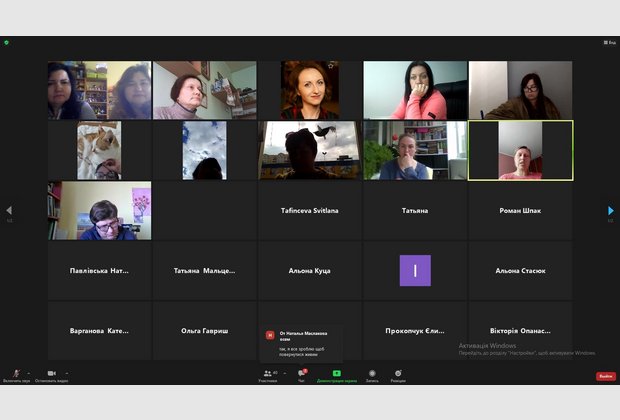Open the chat message notification from Наталья
Image resolution: width=620 pixels, height=420 pixels.
tap(301, 341)
